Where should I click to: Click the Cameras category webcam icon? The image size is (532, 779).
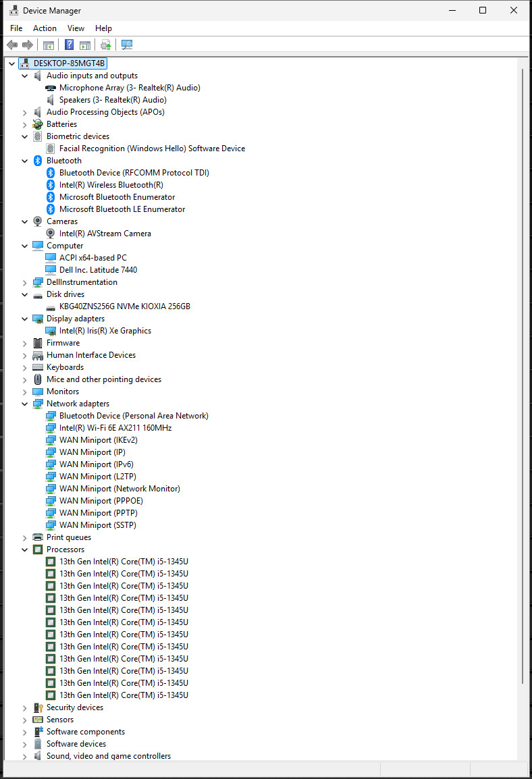38,221
